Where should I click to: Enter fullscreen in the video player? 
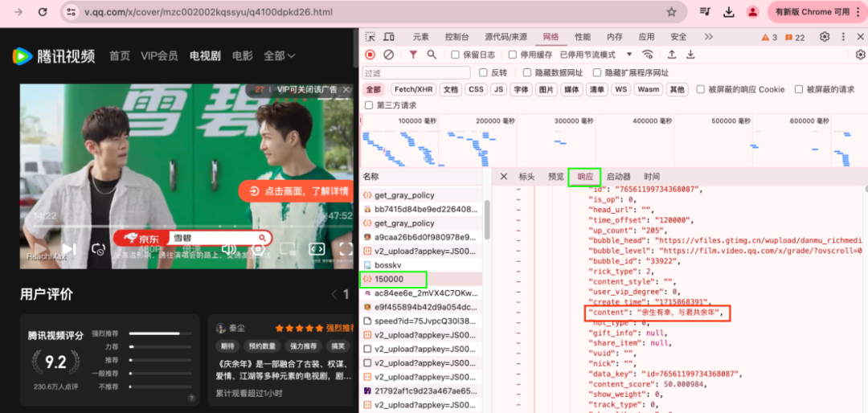coord(346,249)
